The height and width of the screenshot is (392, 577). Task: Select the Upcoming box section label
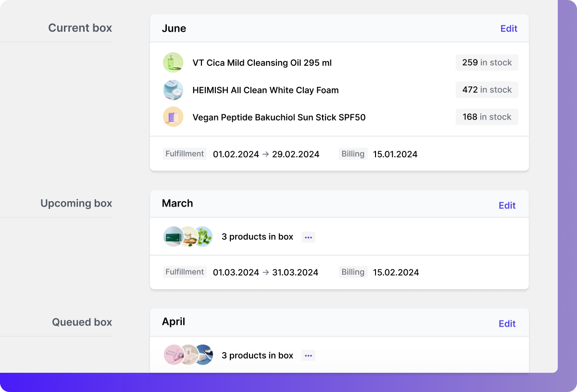pyautogui.click(x=76, y=203)
